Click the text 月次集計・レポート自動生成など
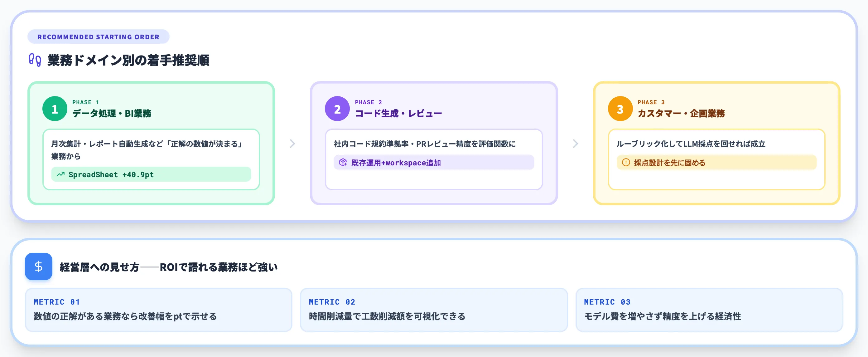 click(x=107, y=144)
